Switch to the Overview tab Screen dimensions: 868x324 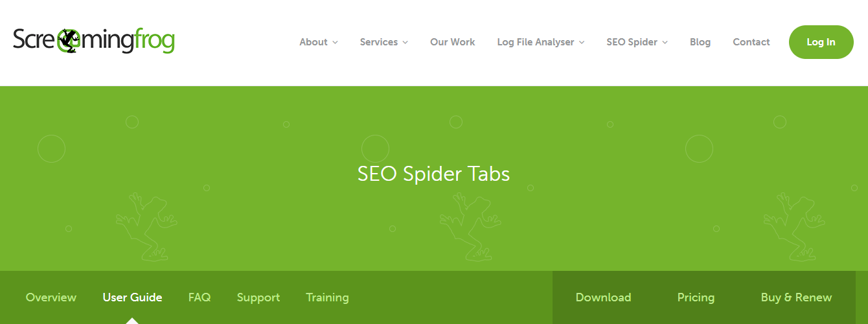click(51, 297)
